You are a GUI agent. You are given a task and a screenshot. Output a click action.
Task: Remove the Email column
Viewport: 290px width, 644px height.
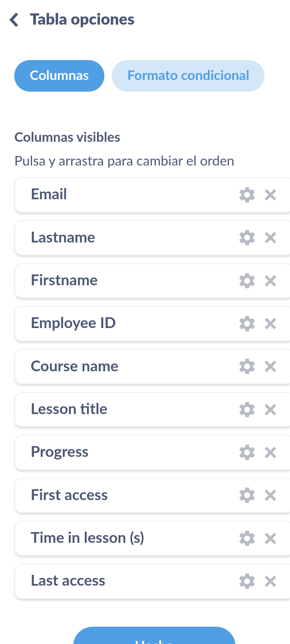pos(270,195)
